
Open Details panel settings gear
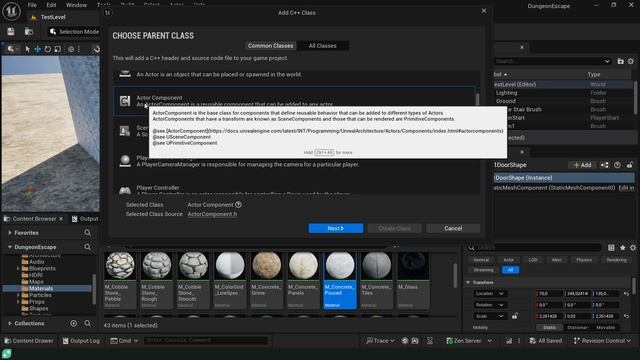coord(633,248)
